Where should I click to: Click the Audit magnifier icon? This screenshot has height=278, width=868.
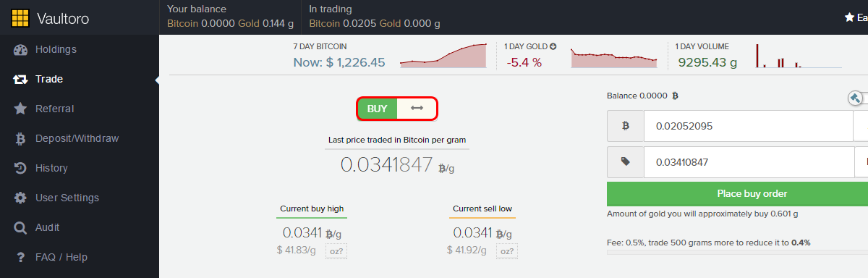(x=20, y=227)
